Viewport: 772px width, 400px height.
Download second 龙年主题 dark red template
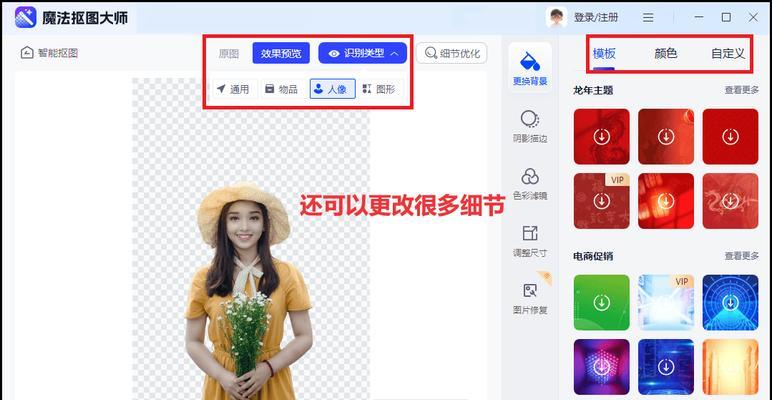[x=666, y=136]
